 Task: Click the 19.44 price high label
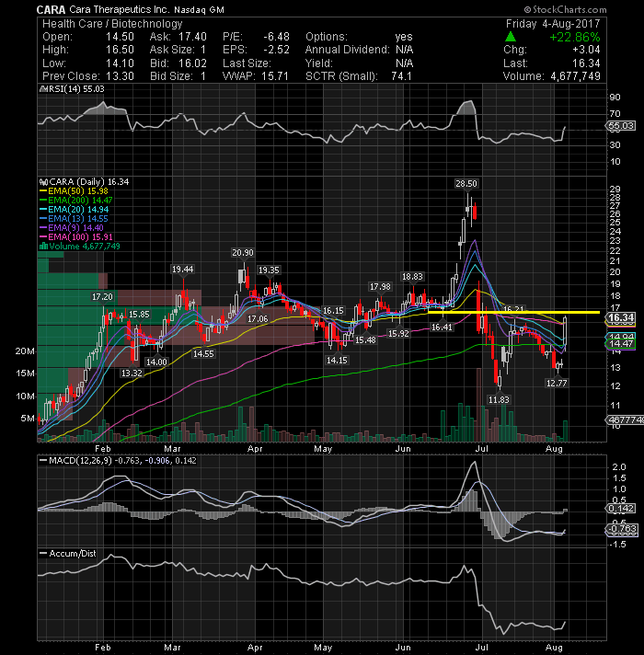click(x=183, y=270)
